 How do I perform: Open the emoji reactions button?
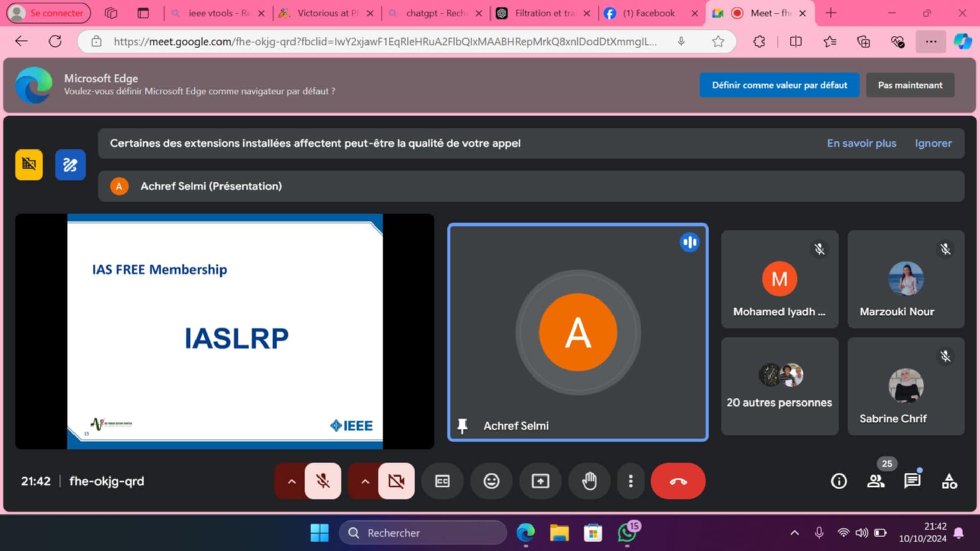pyautogui.click(x=491, y=481)
